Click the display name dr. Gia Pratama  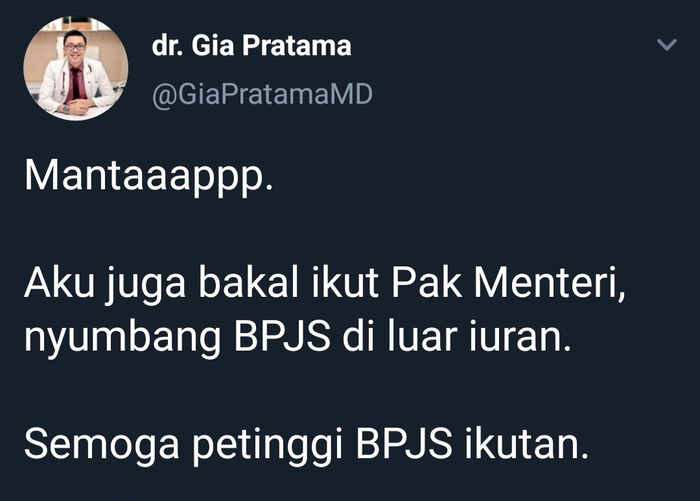[251, 46]
